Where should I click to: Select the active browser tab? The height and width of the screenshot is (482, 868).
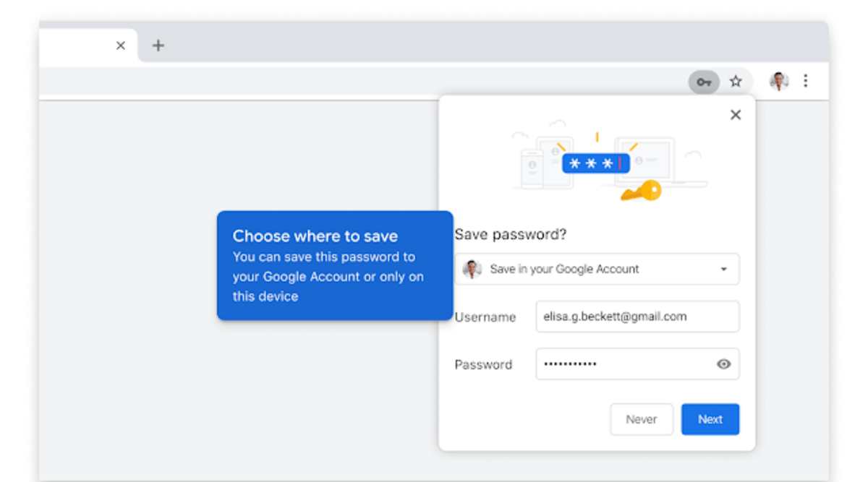(72, 46)
